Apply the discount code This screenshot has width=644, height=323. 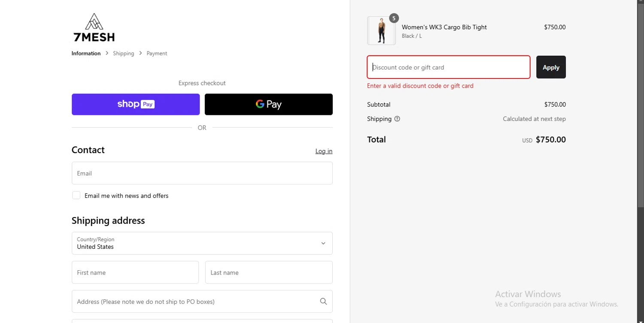[551, 67]
